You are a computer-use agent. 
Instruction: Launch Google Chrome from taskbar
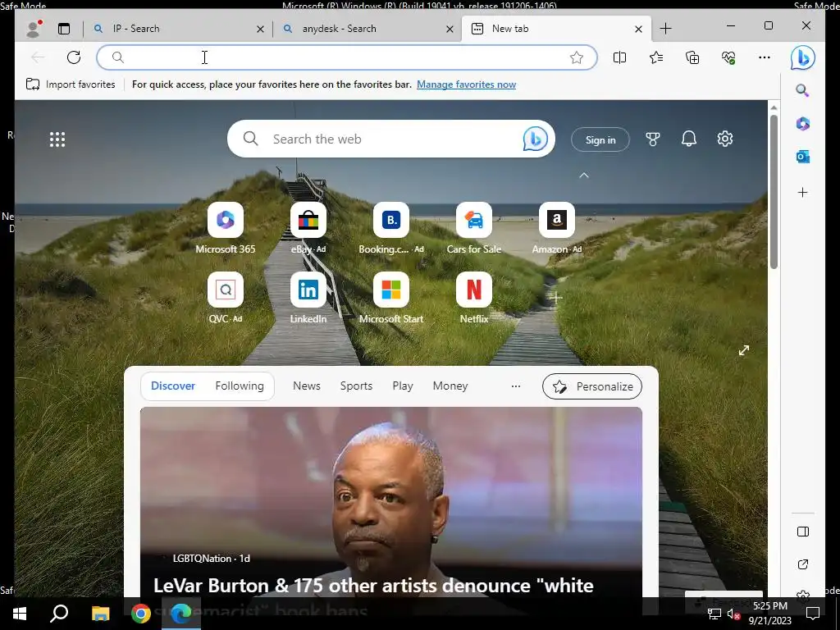(x=141, y=614)
